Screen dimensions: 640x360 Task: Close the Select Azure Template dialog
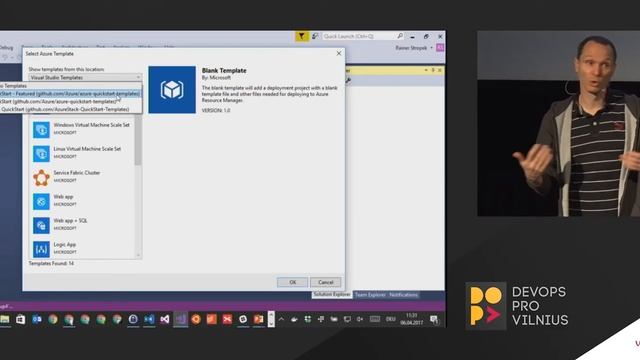coord(339,53)
